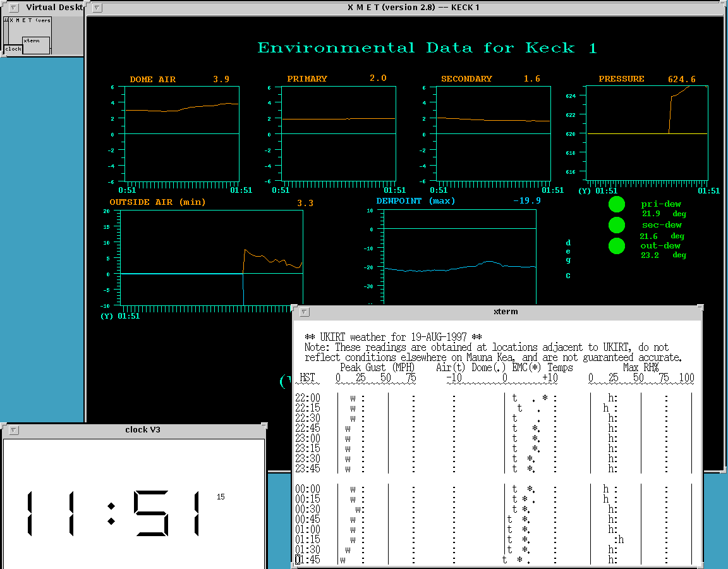Click the 'pri-dew' label
728x569 pixels.
[x=661, y=204]
